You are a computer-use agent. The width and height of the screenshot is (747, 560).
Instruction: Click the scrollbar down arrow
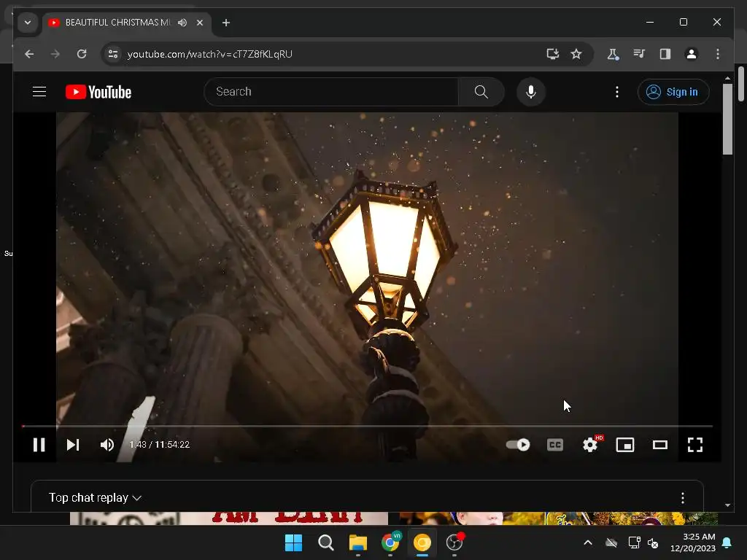[x=727, y=505]
